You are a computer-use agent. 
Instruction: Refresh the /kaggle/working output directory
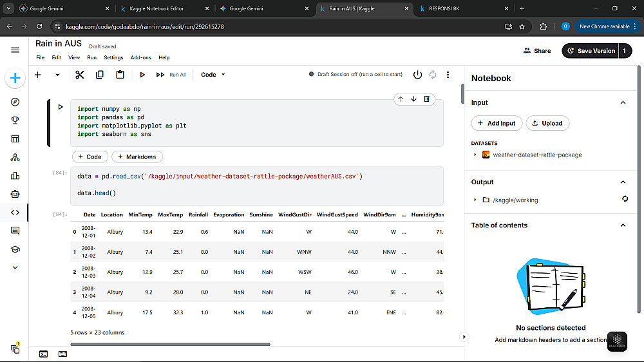click(x=625, y=199)
